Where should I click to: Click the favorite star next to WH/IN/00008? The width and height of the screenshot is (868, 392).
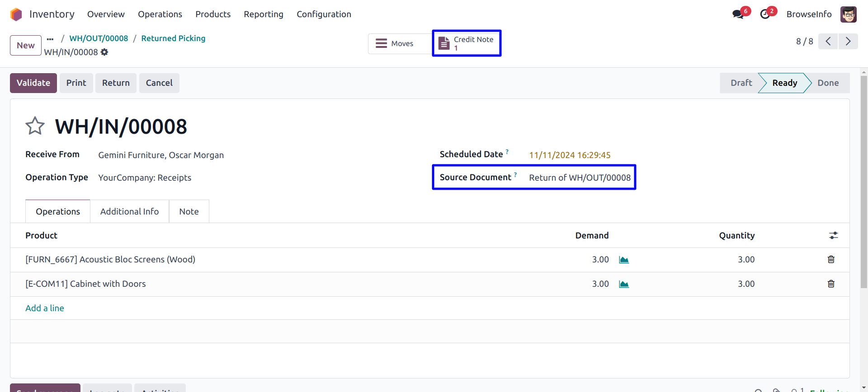pyautogui.click(x=35, y=126)
